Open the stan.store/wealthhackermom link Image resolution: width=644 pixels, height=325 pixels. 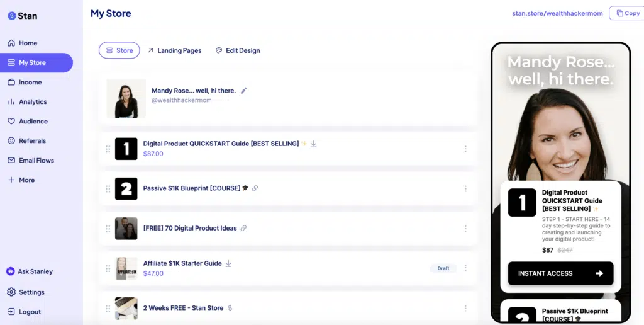[557, 13]
